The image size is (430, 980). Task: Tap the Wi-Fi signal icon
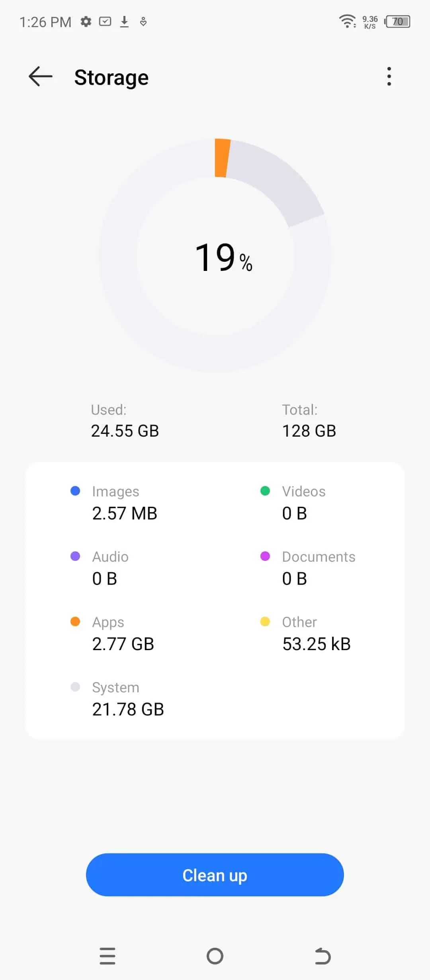(x=347, y=21)
